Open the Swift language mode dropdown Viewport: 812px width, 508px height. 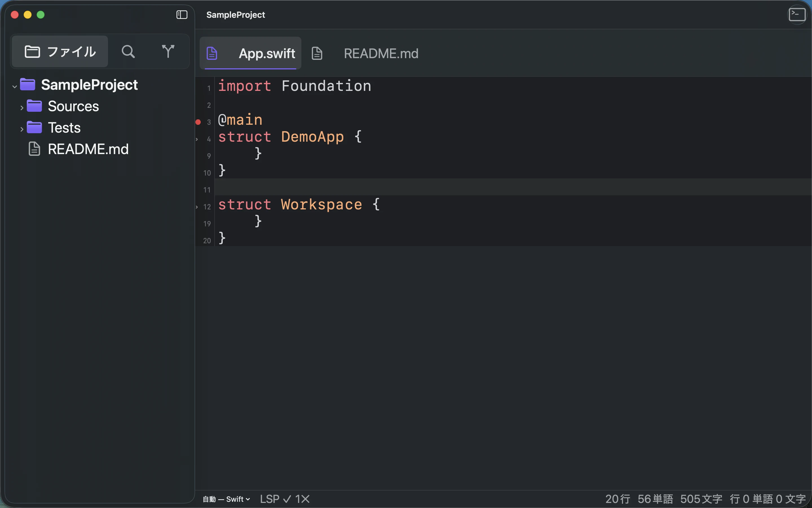coord(226,499)
